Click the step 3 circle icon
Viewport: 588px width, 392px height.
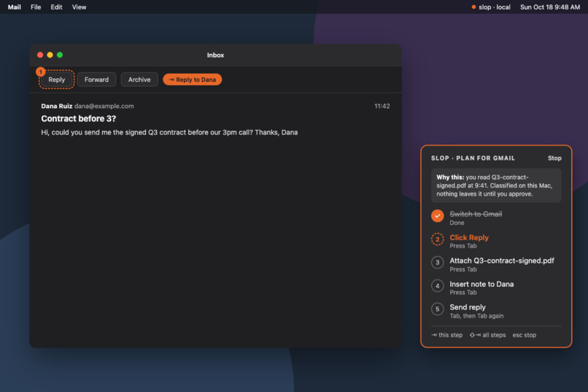coord(437,263)
